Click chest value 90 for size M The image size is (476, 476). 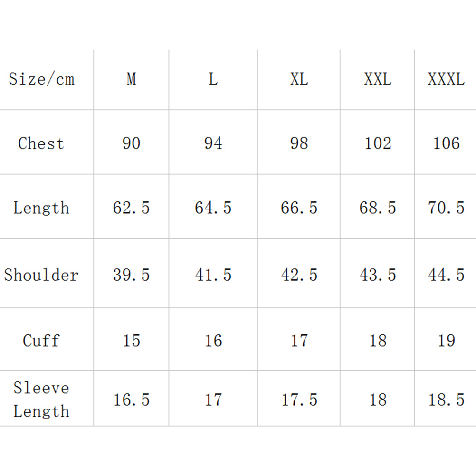tap(131, 143)
